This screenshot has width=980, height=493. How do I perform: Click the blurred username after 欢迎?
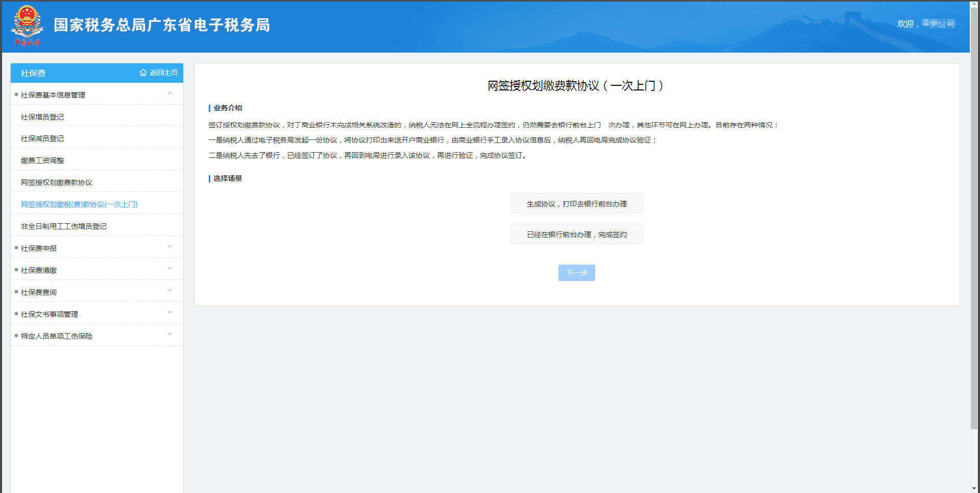pos(938,24)
